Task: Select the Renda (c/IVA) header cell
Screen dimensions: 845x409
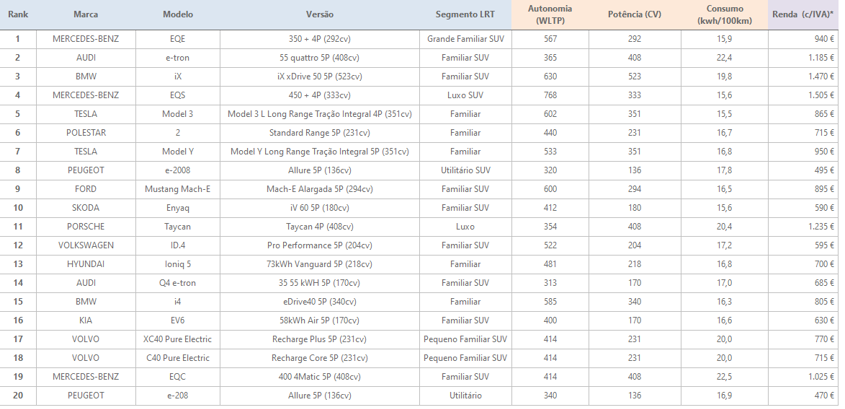Action: point(803,15)
